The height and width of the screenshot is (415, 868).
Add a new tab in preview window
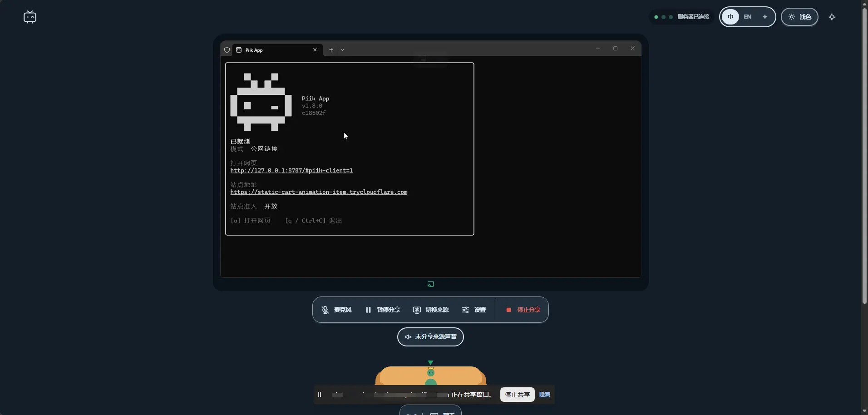click(x=331, y=50)
